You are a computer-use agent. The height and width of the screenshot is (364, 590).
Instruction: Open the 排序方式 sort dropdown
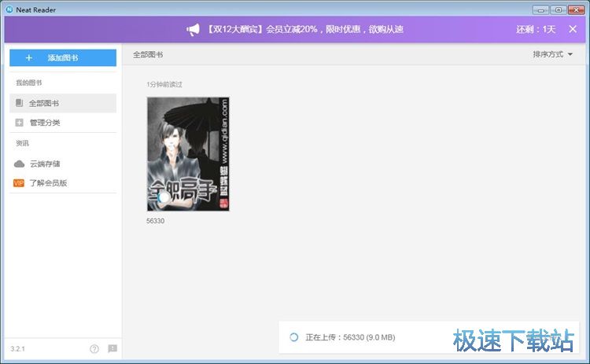(552, 54)
